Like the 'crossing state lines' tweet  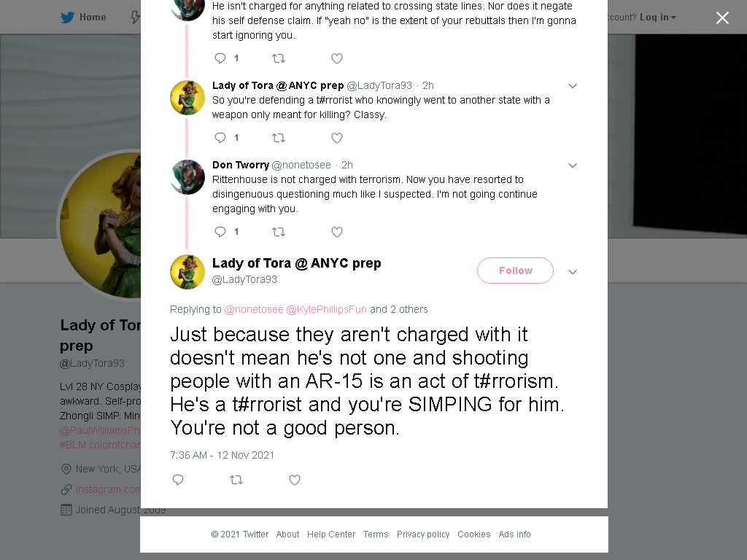coord(337,58)
